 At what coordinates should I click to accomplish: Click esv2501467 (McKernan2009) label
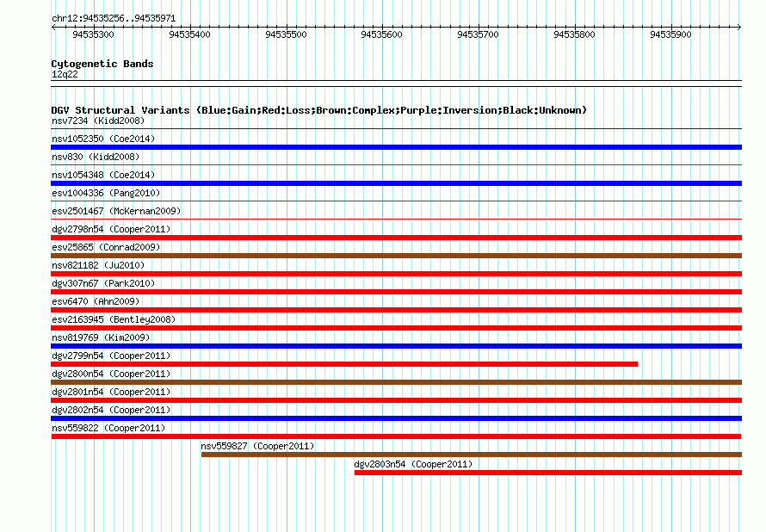pyautogui.click(x=116, y=211)
